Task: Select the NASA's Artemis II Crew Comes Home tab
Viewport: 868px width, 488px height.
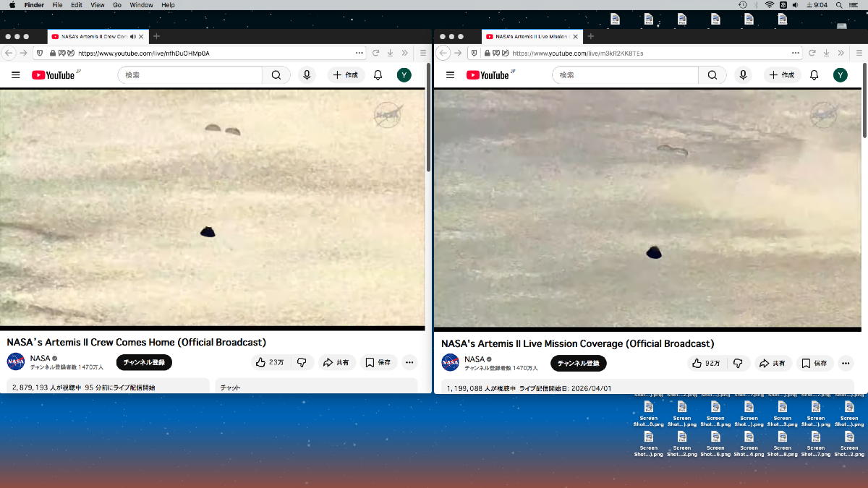Action: [97, 36]
